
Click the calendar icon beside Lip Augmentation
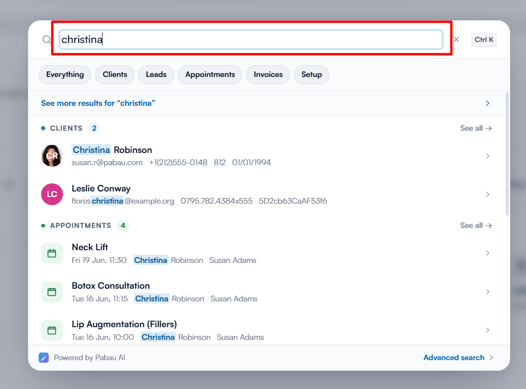pyautogui.click(x=52, y=330)
